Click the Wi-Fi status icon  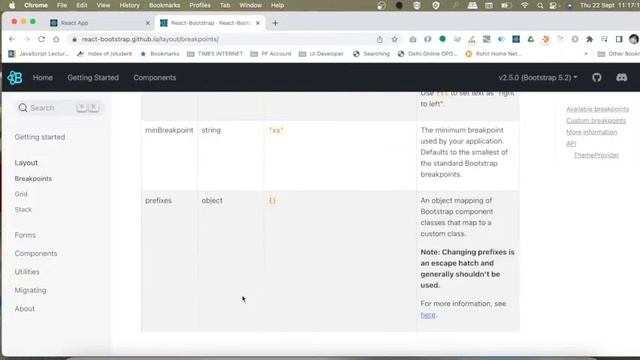pyautogui.click(x=524, y=5)
